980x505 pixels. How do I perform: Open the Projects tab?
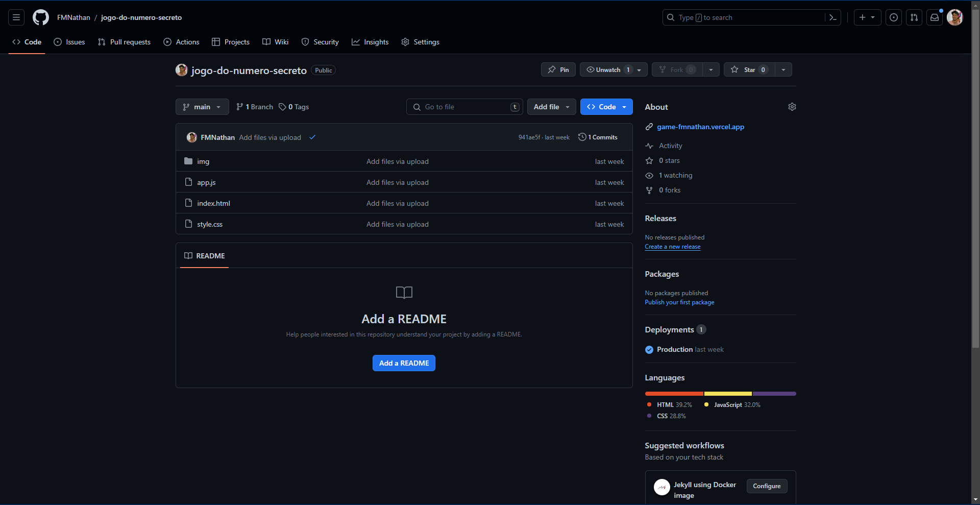coord(231,42)
